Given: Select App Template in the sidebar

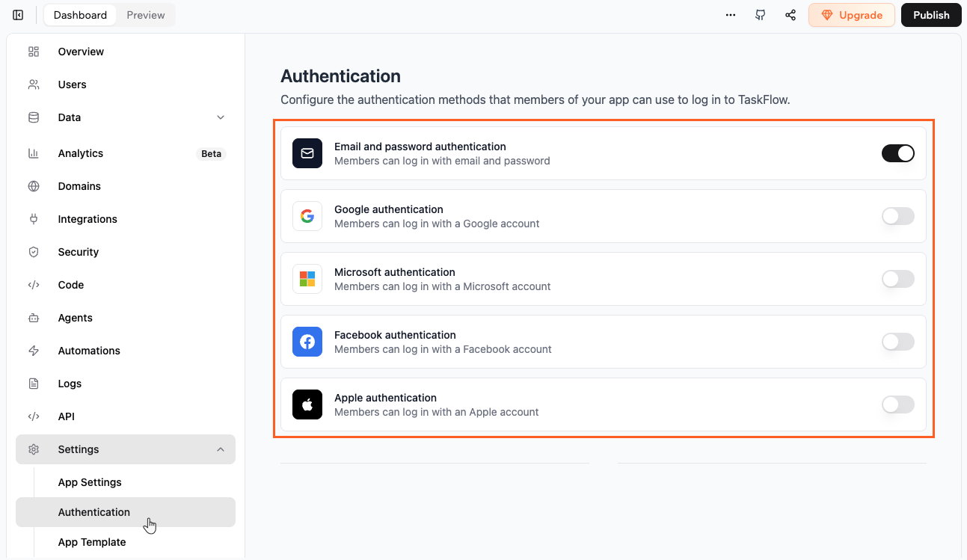Looking at the screenshot, I should 91,542.
